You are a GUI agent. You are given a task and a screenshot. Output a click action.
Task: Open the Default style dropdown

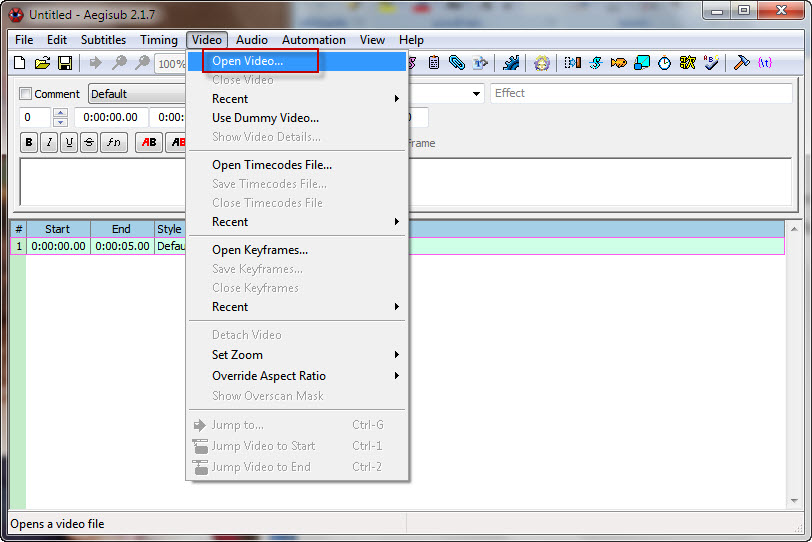[137, 94]
